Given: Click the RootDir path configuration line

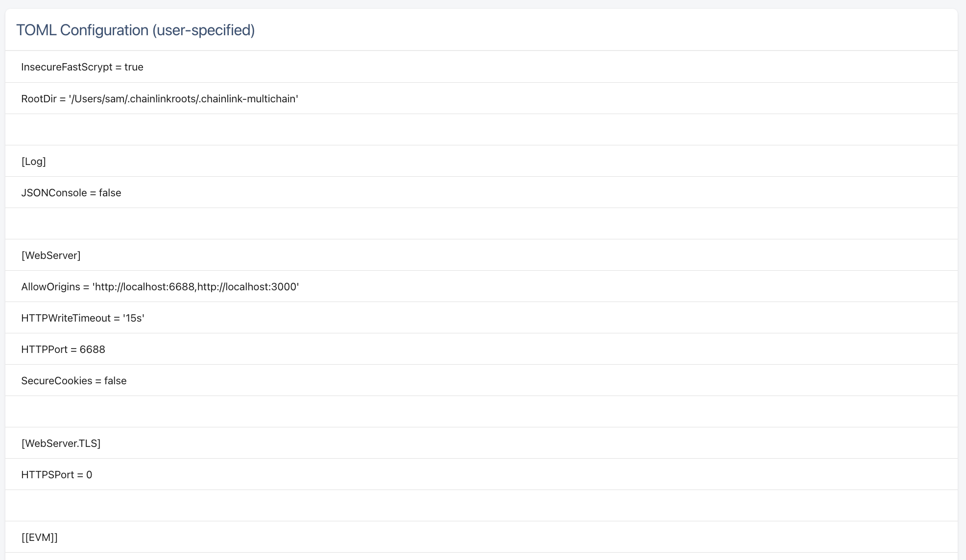Looking at the screenshot, I should (x=159, y=99).
